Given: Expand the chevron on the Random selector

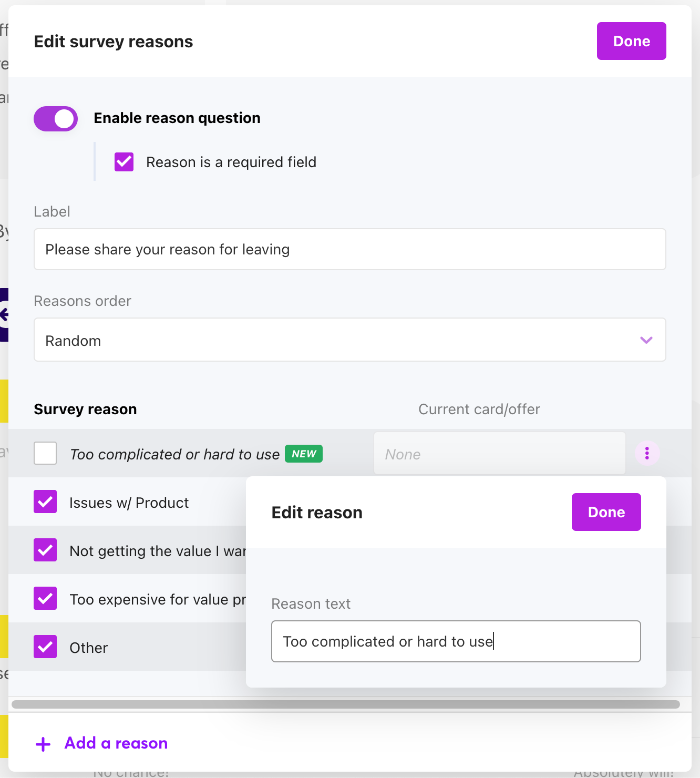Looking at the screenshot, I should [646, 340].
